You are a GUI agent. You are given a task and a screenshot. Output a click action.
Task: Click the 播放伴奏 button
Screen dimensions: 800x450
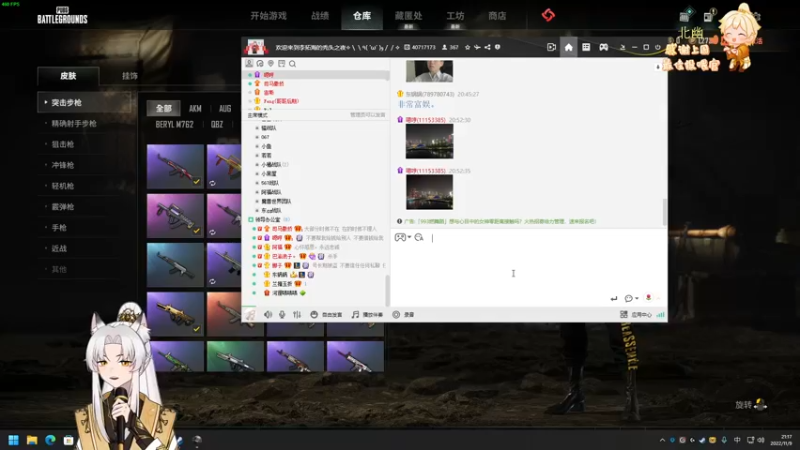coord(367,314)
